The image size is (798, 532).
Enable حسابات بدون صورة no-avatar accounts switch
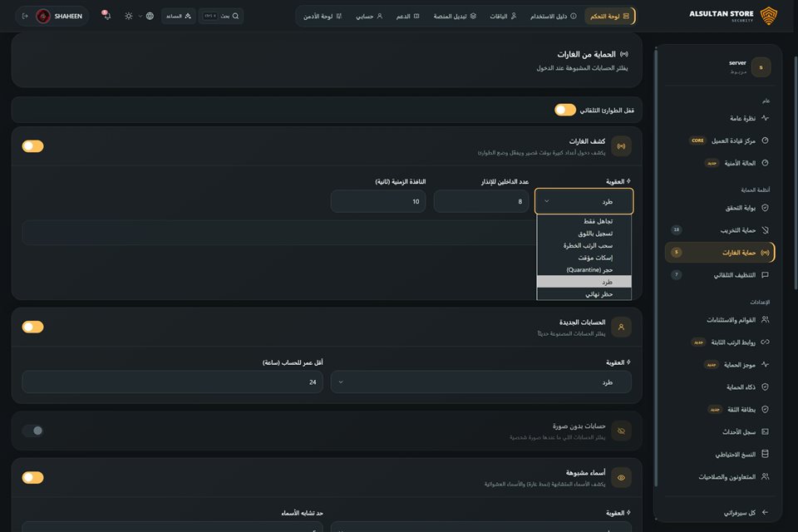pyautogui.click(x=32, y=431)
